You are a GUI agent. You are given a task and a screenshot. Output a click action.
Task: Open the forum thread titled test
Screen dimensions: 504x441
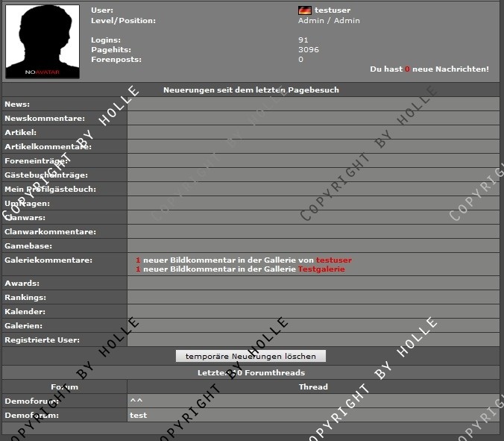click(x=138, y=415)
